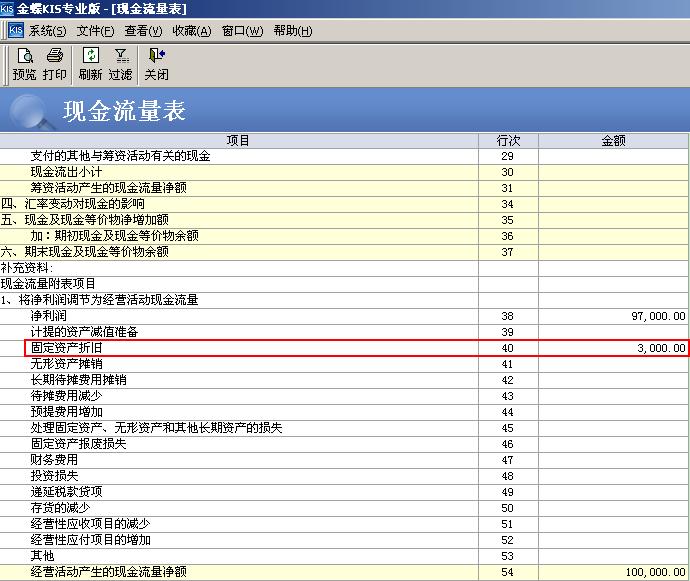Click the 行次 column header
This screenshot has width=690, height=581.
(508, 140)
